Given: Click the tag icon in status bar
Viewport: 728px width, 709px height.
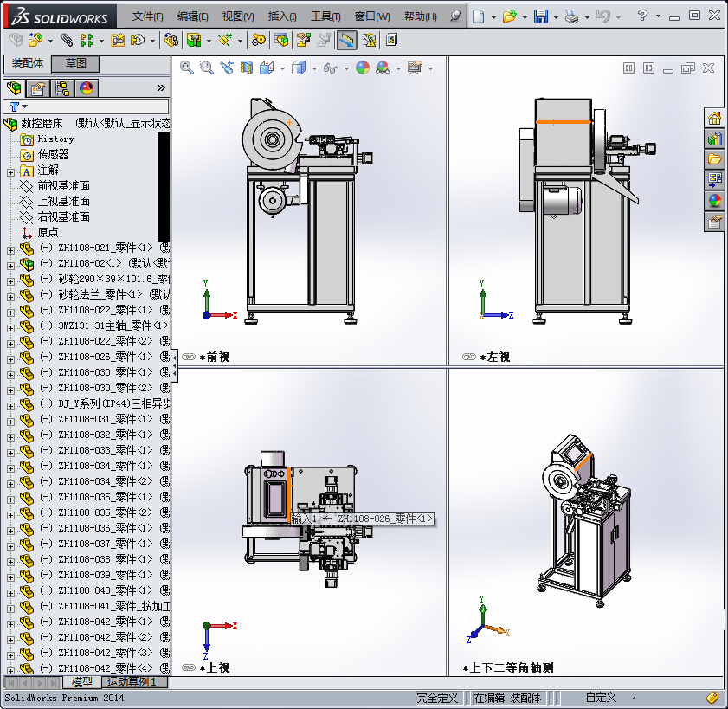Looking at the screenshot, I should (x=712, y=698).
